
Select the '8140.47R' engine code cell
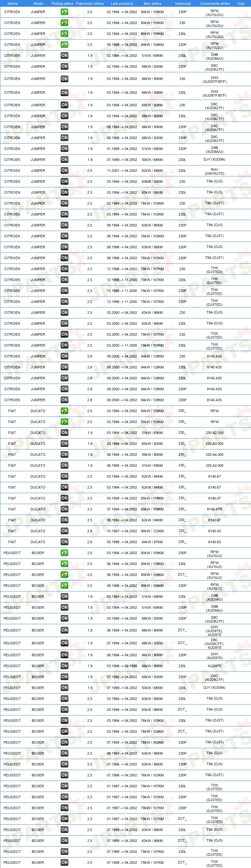pyautogui.click(x=214, y=509)
